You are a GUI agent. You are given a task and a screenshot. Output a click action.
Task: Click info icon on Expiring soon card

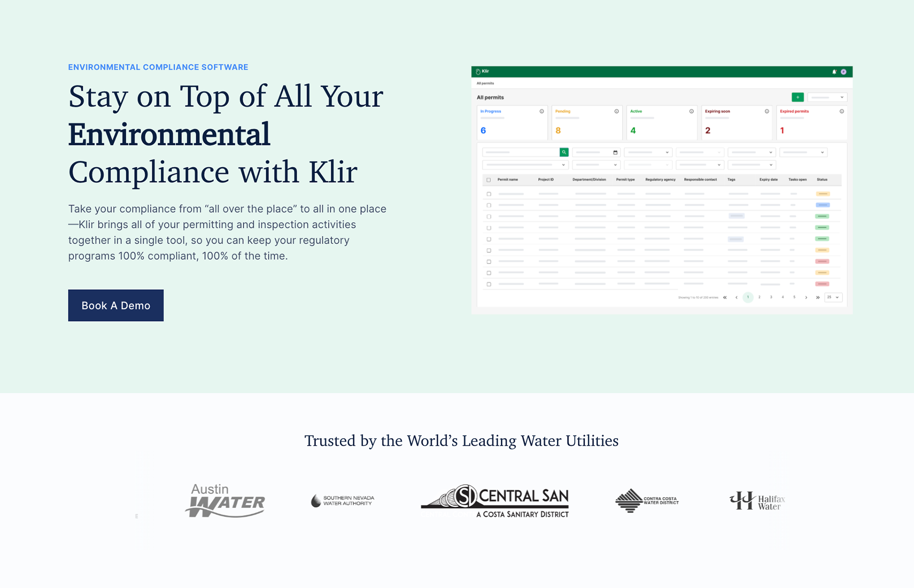click(x=767, y=111)
